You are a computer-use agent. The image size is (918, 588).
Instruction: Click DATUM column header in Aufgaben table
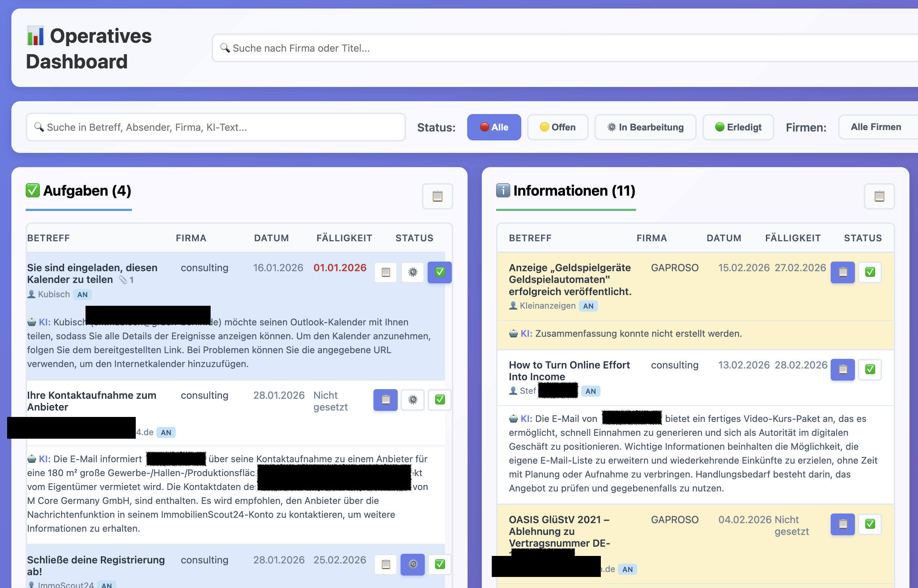click(x=272, y=238)
